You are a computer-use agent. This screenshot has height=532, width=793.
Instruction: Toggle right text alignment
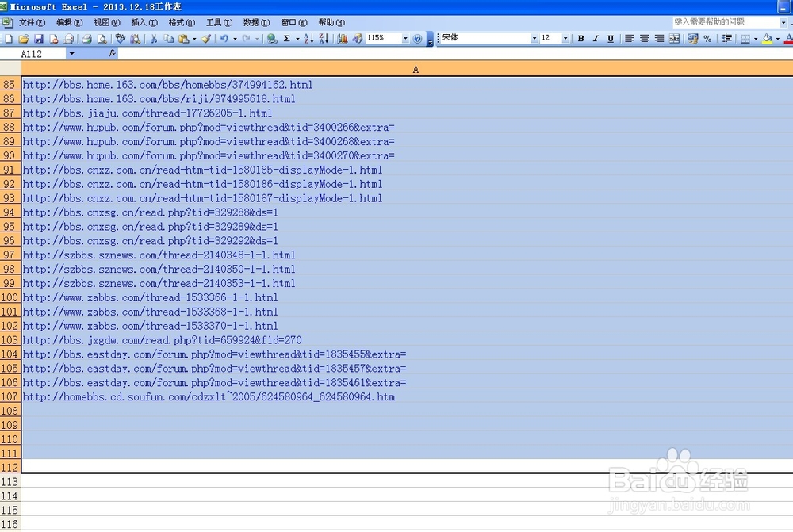tap(660, 38)
